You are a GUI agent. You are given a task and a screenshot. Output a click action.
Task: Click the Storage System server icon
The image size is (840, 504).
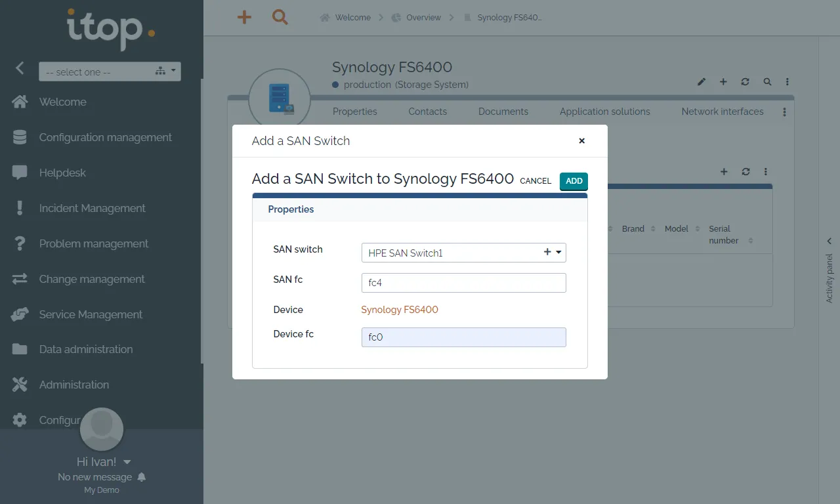pos(280,99)
